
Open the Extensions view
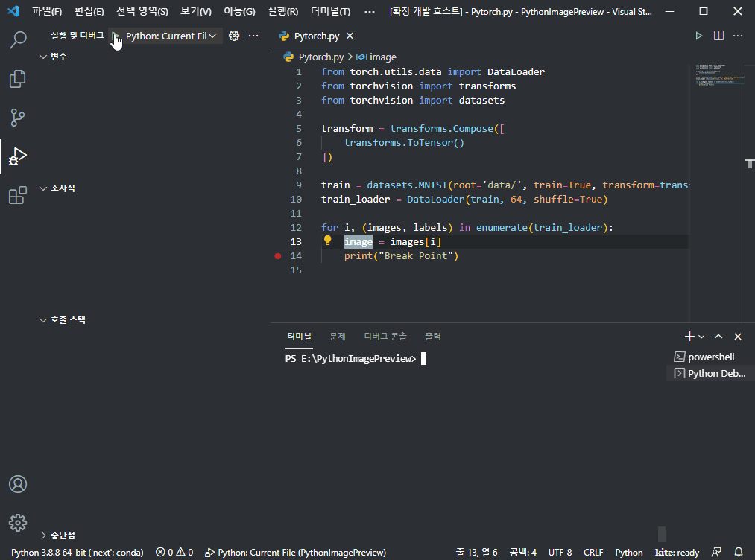click(x=18, y=195)
